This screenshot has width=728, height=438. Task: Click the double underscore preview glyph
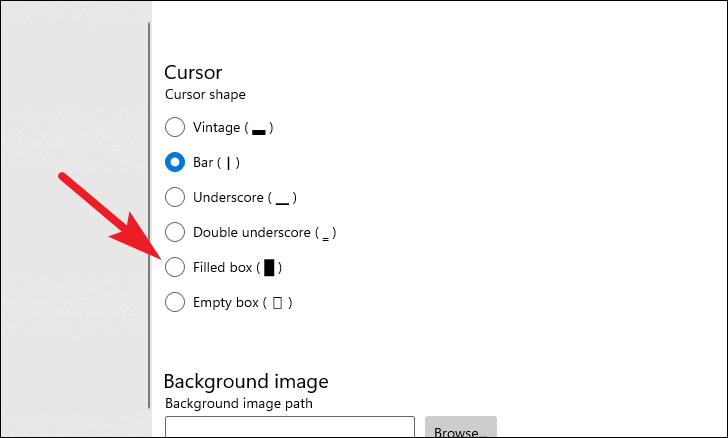coord(325,235)
